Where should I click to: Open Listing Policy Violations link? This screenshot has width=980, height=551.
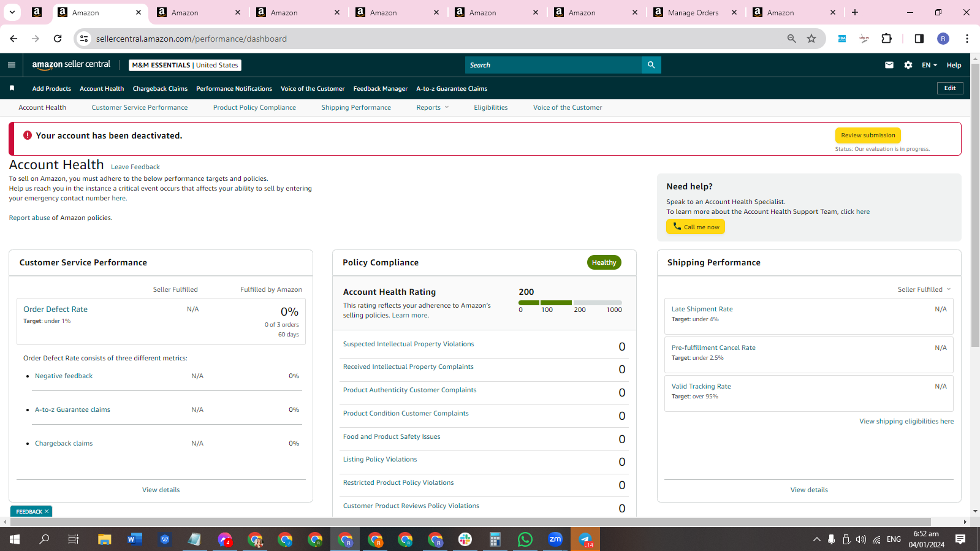coord(380,459)
